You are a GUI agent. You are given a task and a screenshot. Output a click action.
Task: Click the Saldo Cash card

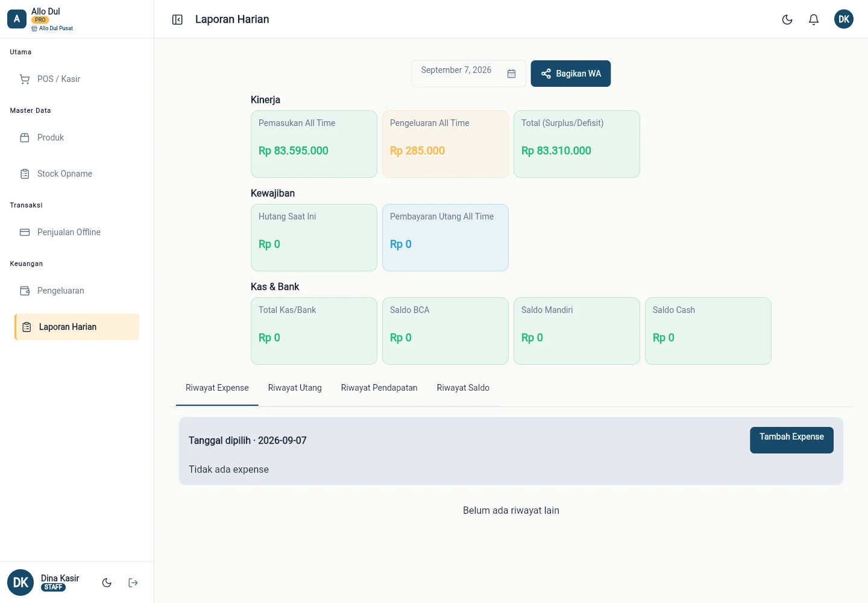[x=708, y=331]
